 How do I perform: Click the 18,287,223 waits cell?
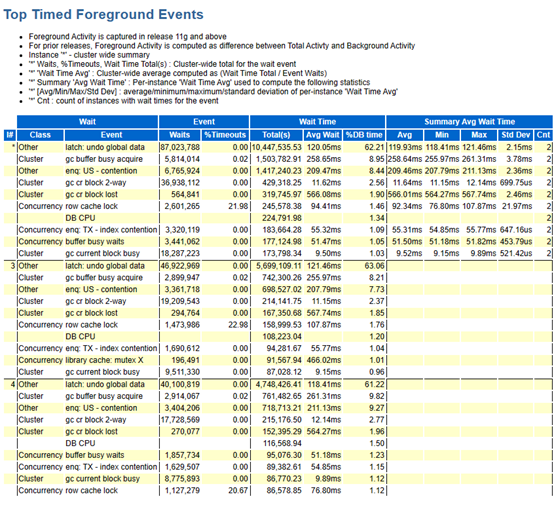point(180,253)
